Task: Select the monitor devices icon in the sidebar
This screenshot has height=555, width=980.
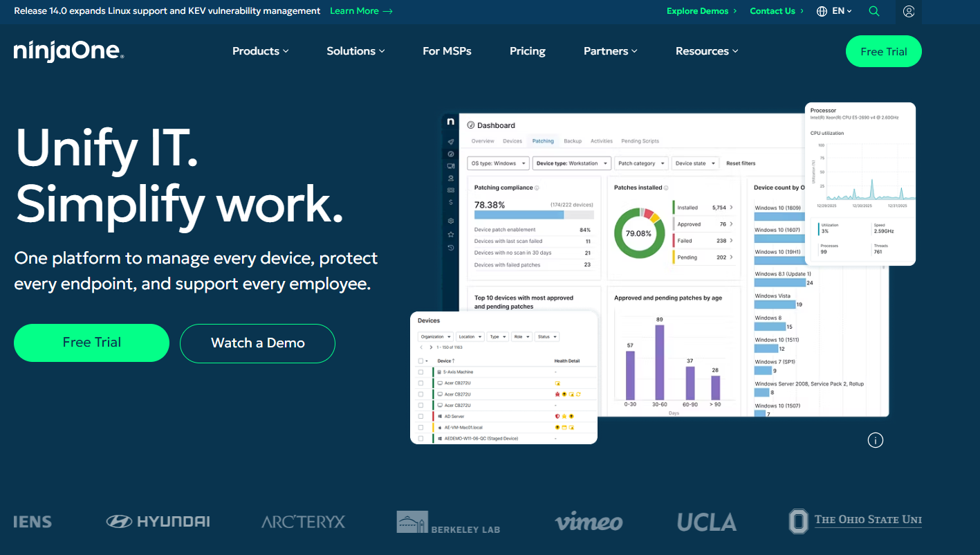Action: click(451, 166)
